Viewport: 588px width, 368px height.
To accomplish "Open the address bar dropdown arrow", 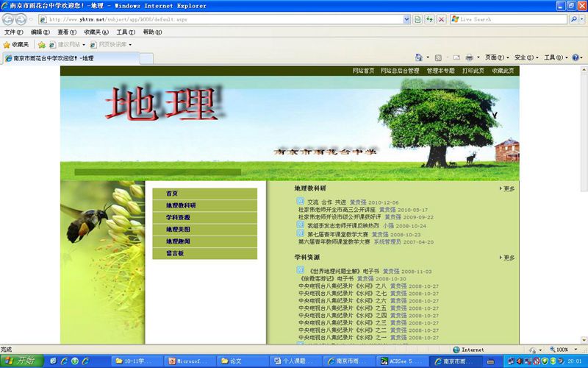I will click(x=407, y=19).
